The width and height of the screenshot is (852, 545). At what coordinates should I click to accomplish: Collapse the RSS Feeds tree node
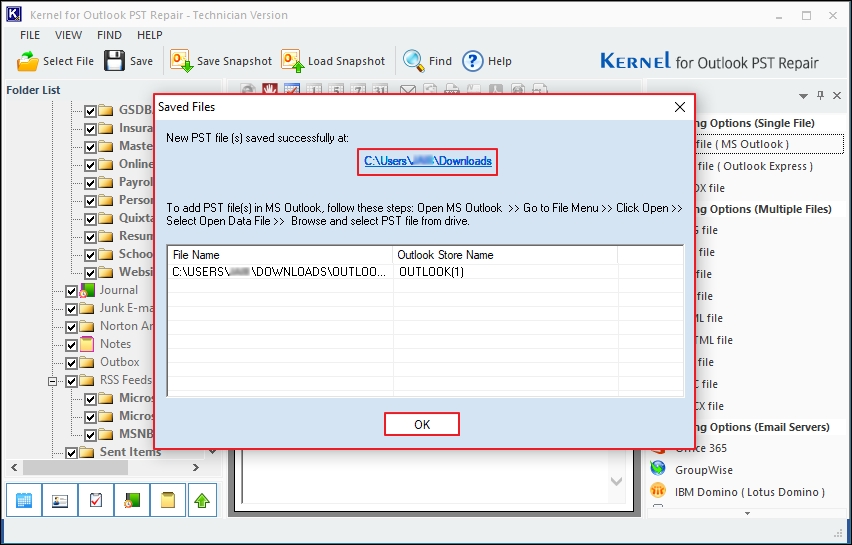pos(52,381)
